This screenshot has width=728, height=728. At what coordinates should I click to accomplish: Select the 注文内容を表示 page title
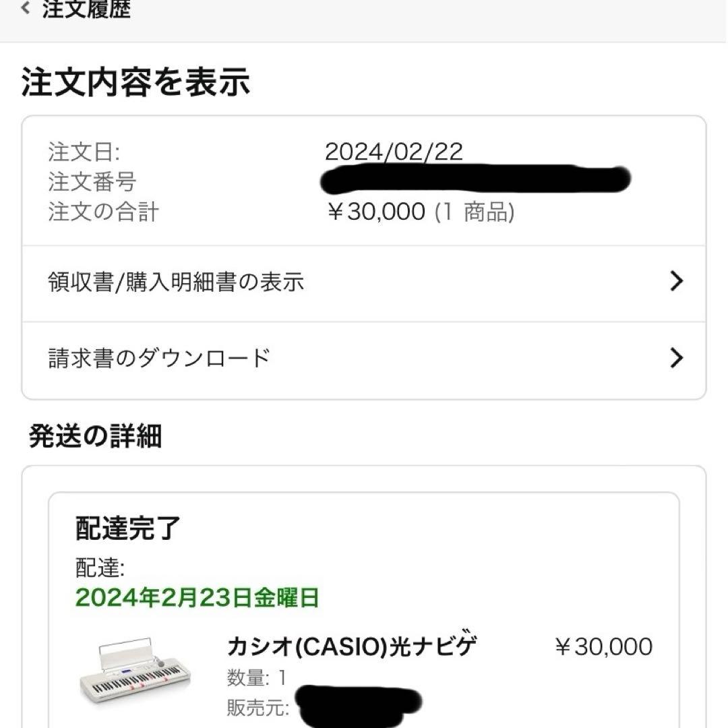[135, 82]
